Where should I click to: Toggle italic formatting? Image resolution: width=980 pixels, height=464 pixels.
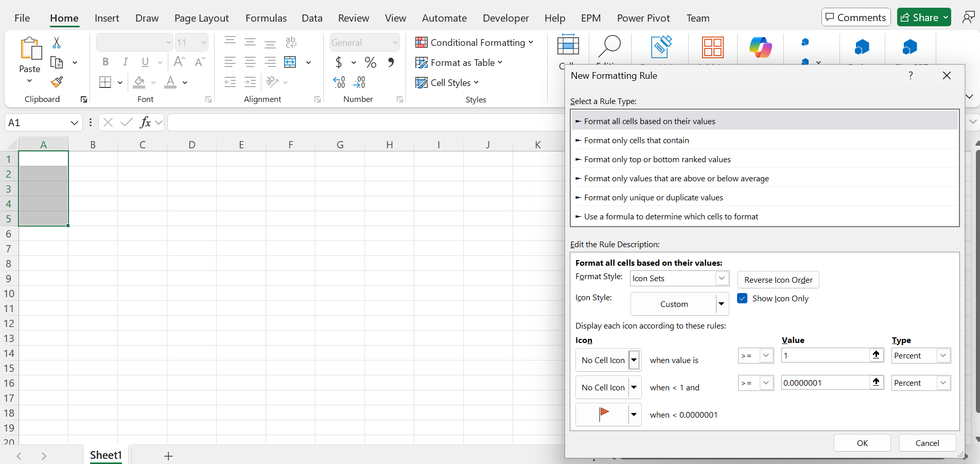tap(125, 62)
